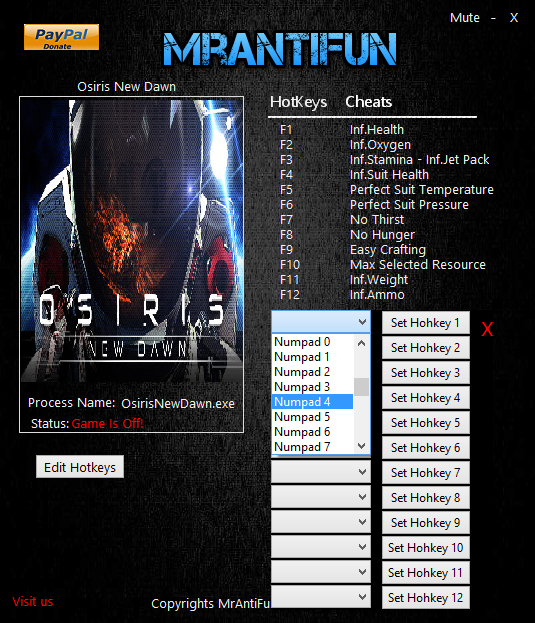Click the OsirisNewDawn.exe process name
535x623 pixels.
[x=178, y=404]
